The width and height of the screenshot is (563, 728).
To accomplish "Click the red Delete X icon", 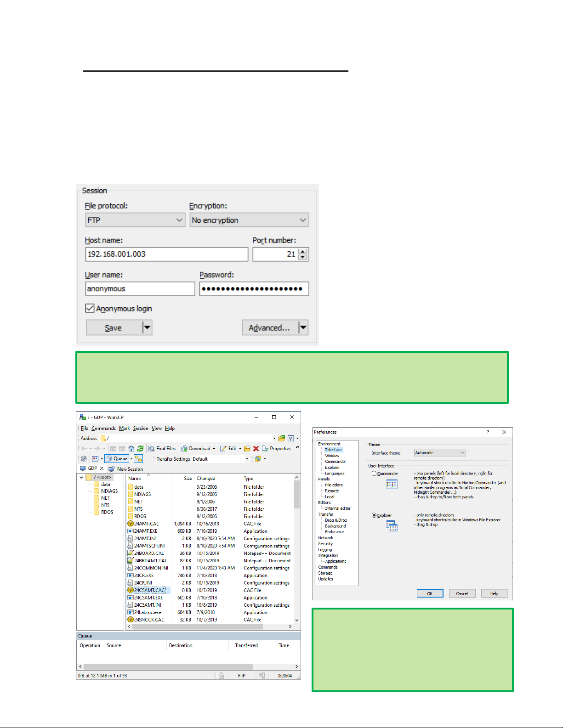I will pos(256,449).
